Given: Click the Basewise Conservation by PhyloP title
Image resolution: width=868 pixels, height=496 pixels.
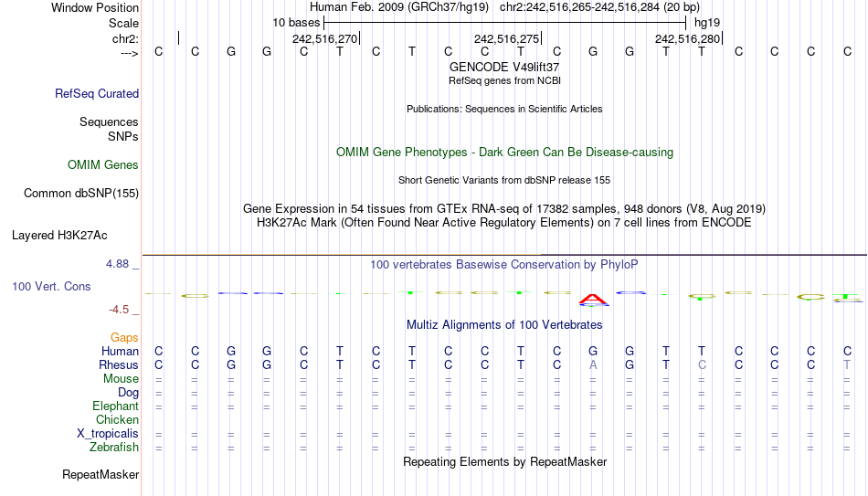Looking at the screenshot, I should click(504, 265).
